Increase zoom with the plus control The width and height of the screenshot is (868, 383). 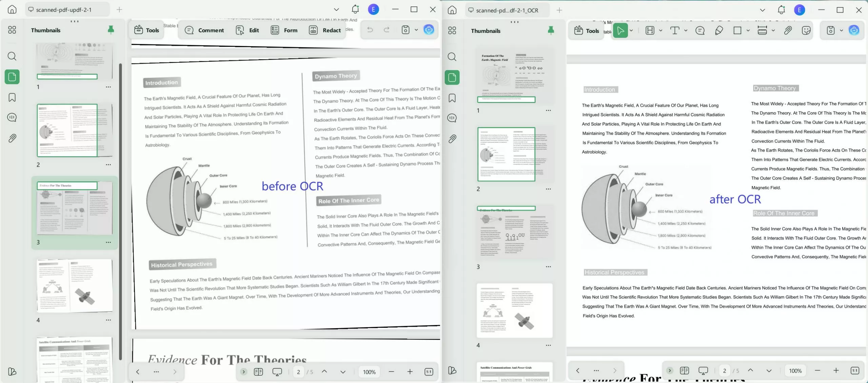[x=410, y=371]
